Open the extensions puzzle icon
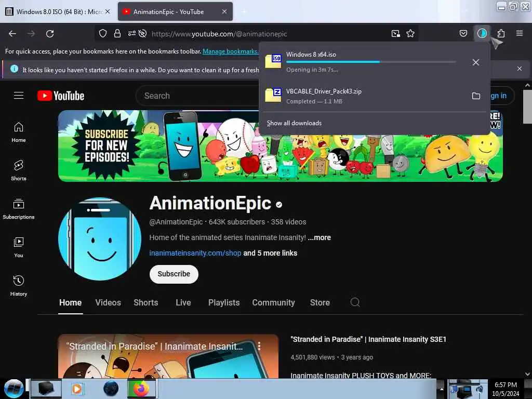The height and width of the screenshot is (399, 532). click(x=501, y=33)
